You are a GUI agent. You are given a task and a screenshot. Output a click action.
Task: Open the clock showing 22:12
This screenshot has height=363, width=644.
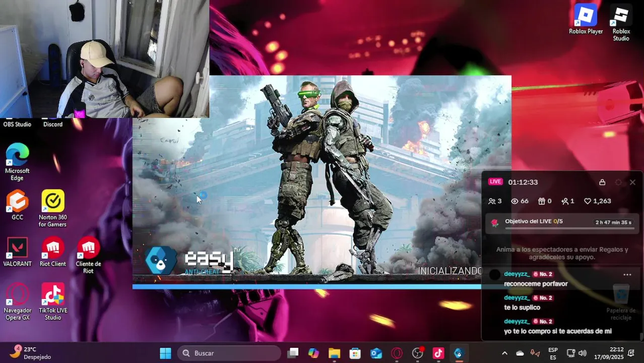click(x=609, y=353)
